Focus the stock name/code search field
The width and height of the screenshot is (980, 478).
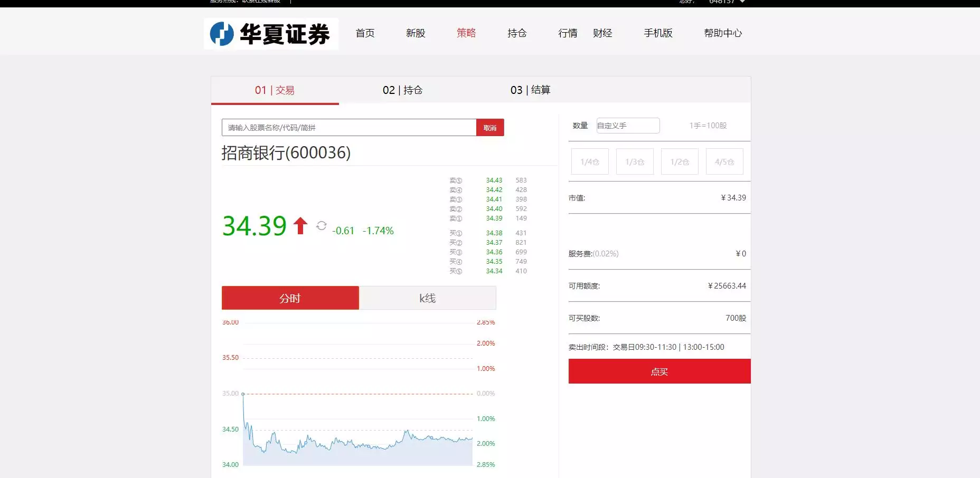(x=349, y=128)
